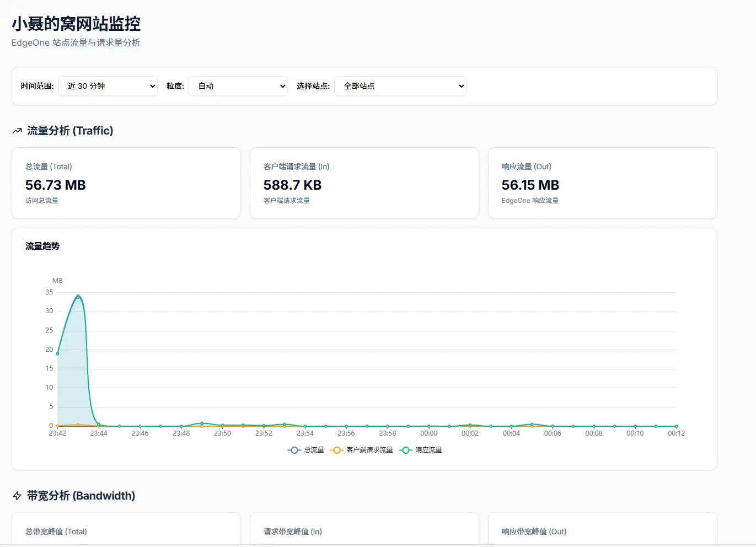Image resolution: width=756 pixels, height=547 pixels.
Task: Toggle 响应流量 series via legend text
Action: (428, 450)
